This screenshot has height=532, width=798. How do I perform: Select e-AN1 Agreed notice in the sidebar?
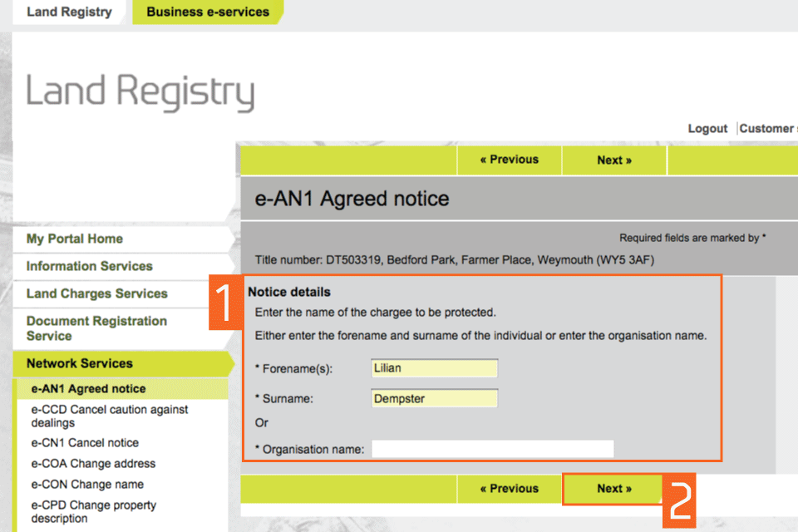(88, 389)
